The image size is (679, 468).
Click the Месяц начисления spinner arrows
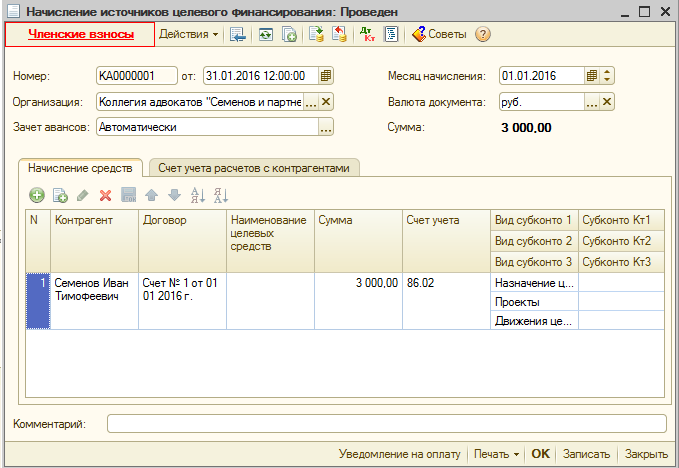[x=607, y=76]
